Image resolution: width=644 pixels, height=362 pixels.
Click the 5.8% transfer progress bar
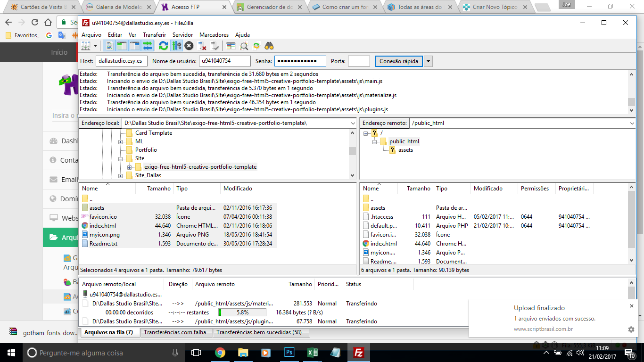(x=242, y=313)
